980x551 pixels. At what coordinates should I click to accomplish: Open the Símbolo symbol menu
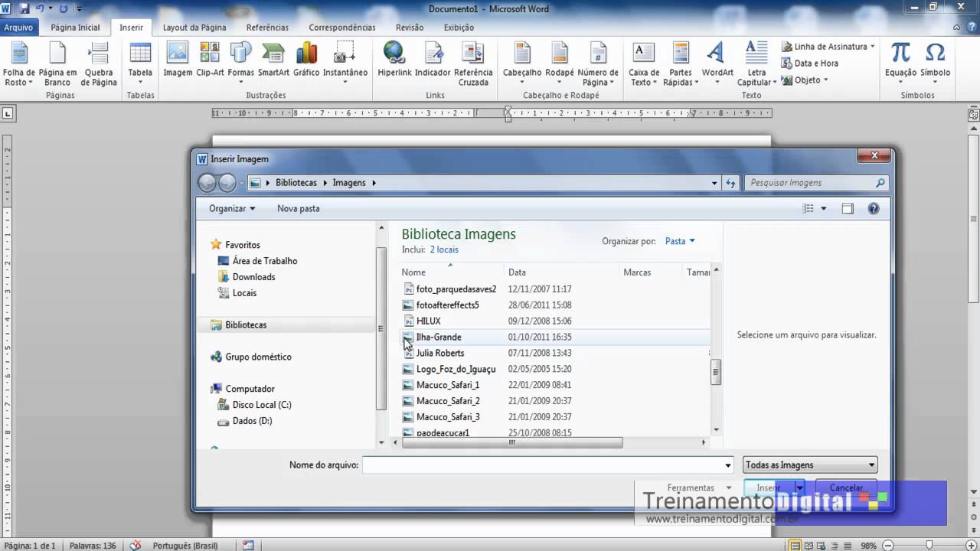coord(935,64)
